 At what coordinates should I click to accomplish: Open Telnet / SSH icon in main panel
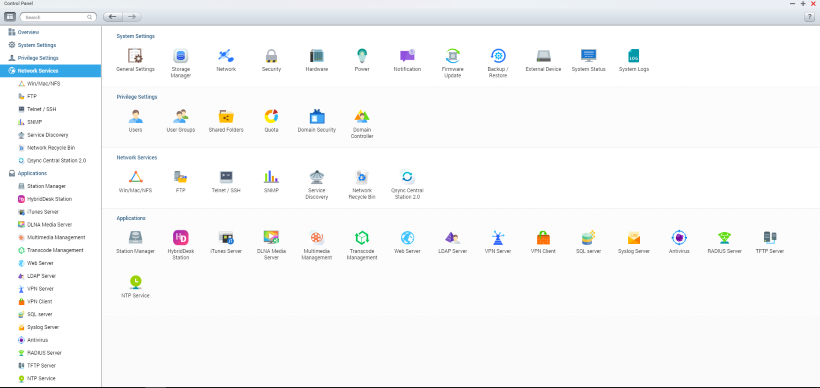click(226, 177)
